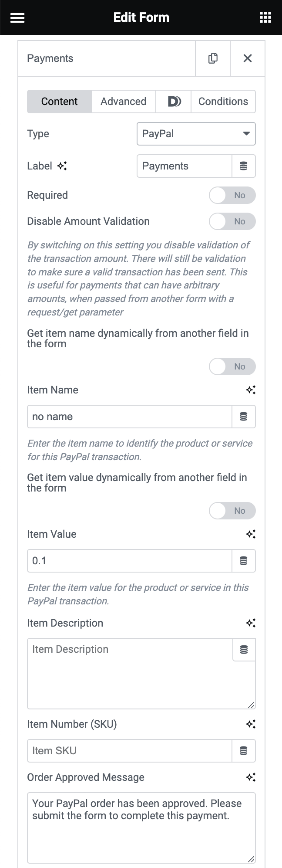Open the Type dropdown showing PayPal

pyautogui.click(x=196, y=134)
